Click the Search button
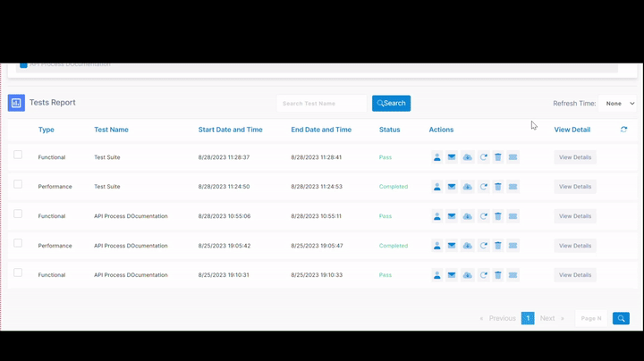Screen dimensions: 644x361 pyautogui.click(x=391, y=104)
